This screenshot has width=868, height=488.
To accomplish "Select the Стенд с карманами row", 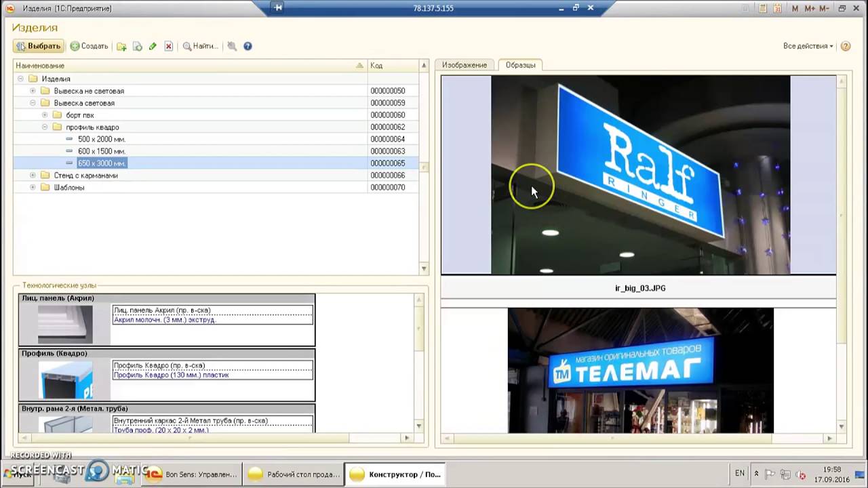I will [216, 176].
